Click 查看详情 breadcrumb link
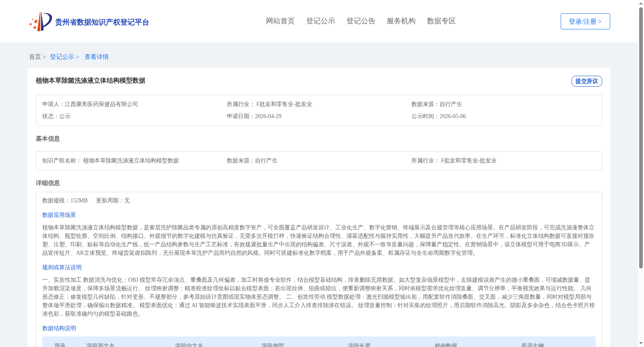This screenshot has width=644, height=347. point(97,57)
